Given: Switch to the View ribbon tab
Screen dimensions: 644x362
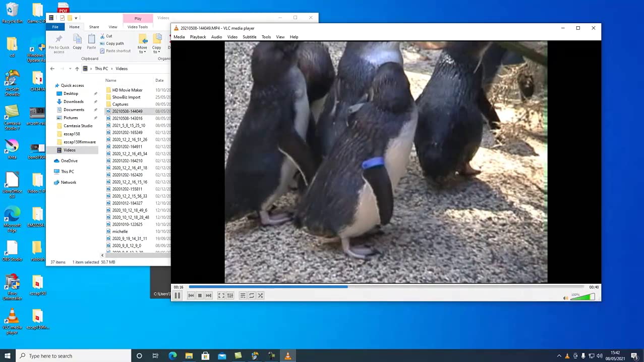Looking at the screenshot, I should click(x=113, y=27).
